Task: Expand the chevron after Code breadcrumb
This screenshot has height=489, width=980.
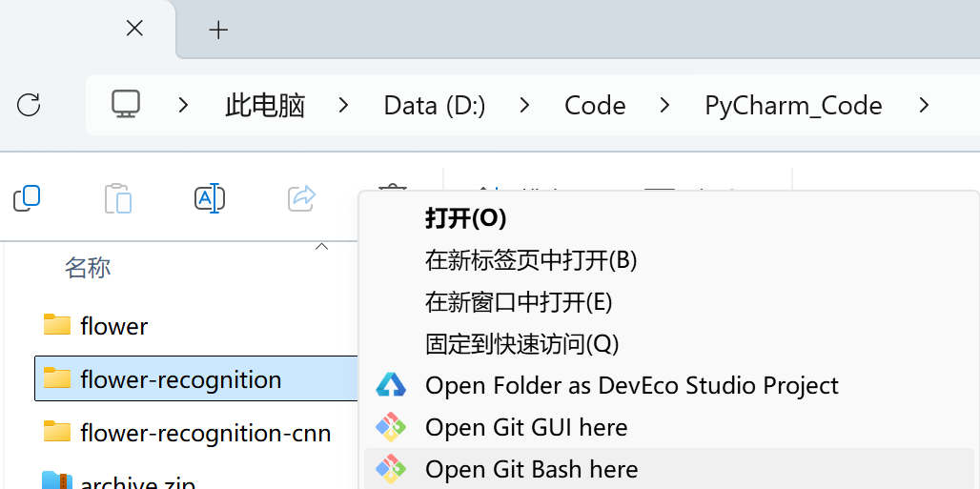Action: pos(664,105)
